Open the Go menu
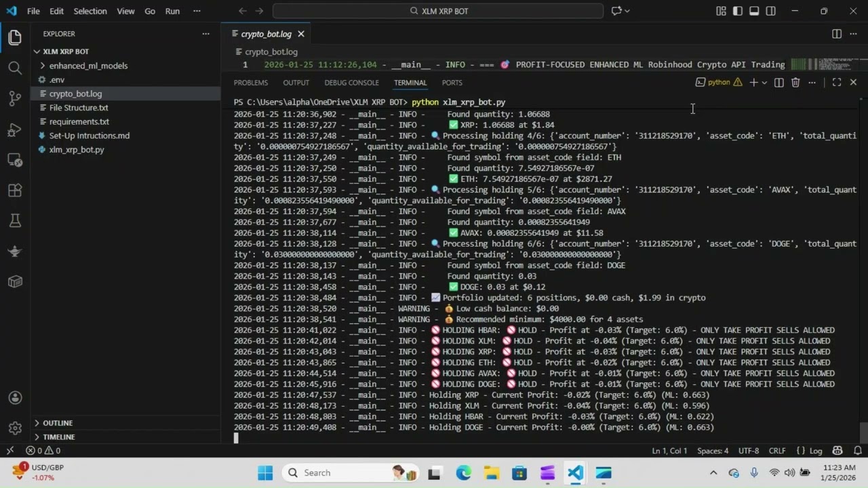Viewport: 868px width, 488px height. coord(150,11)
